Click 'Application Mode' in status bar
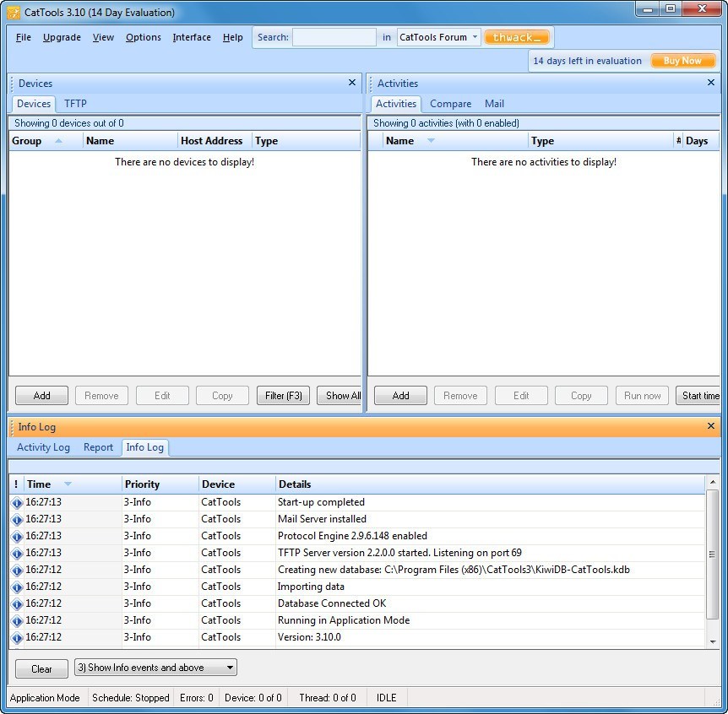This screenshot has height=714, width=728. point(45,698)
